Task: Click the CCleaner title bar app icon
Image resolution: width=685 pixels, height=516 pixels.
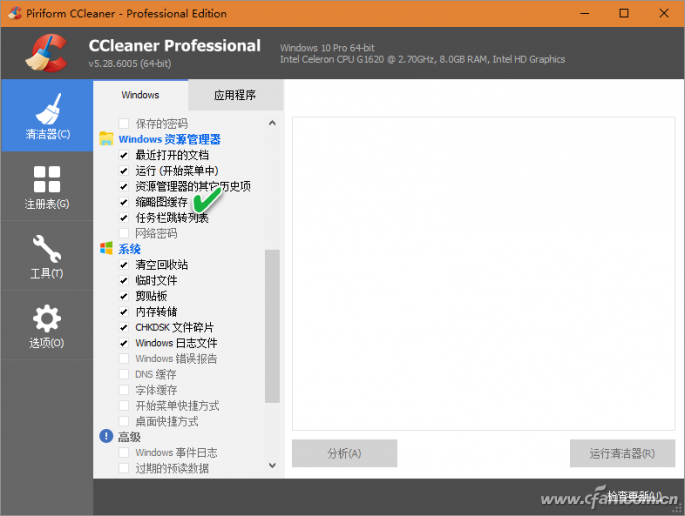Action: coord(14,13)
